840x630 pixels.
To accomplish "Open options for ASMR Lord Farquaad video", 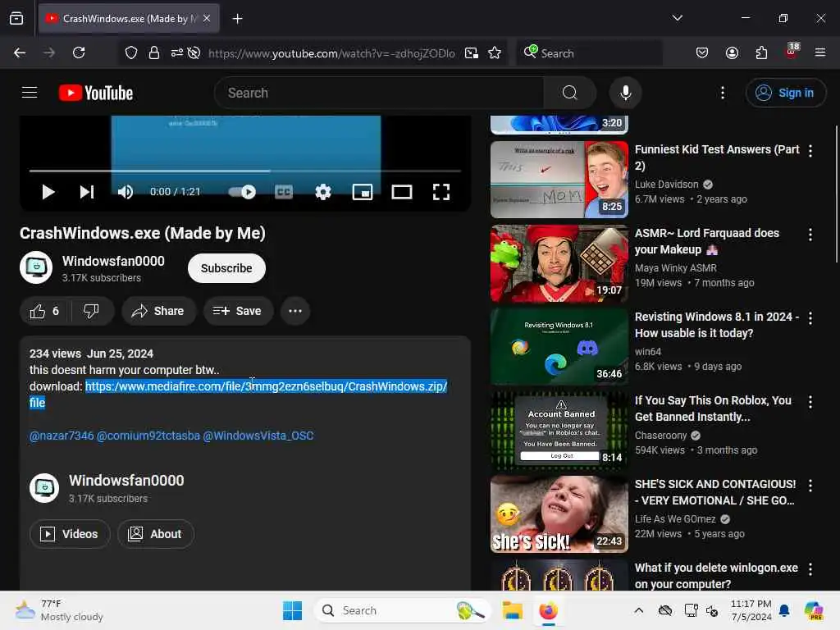I will tap(810, 235).
